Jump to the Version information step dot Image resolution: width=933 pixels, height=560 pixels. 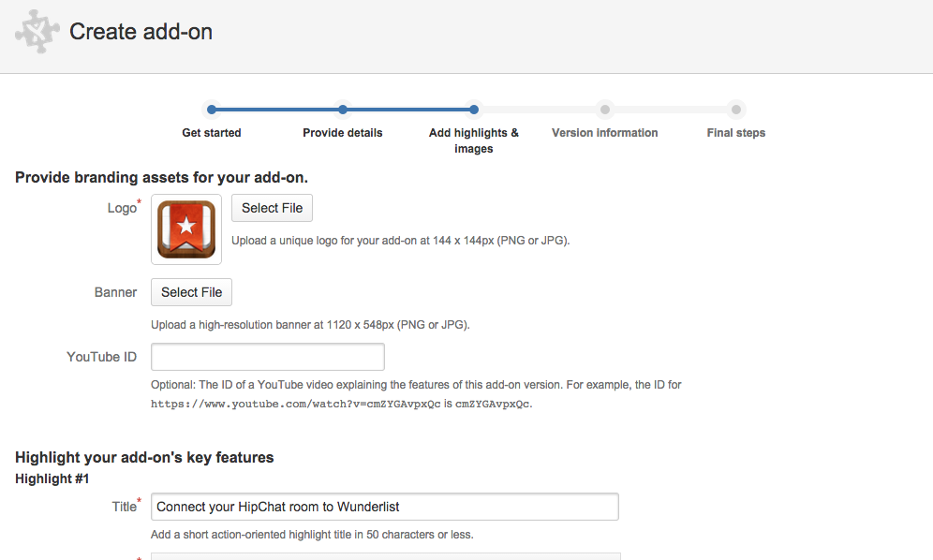point(605,110)
